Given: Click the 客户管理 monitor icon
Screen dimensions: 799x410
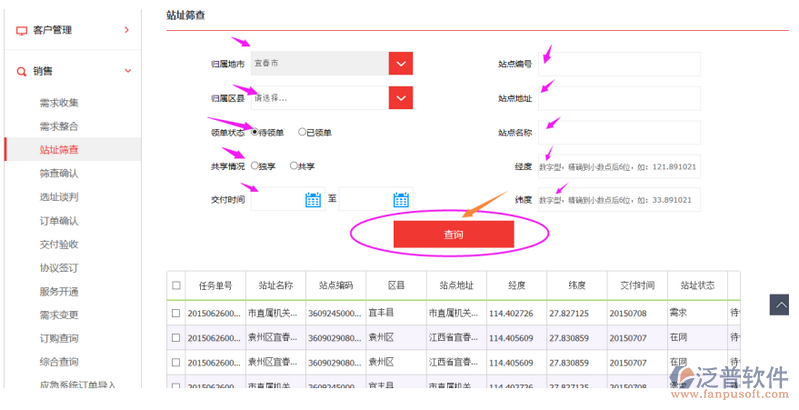Looking at the screenshot, I should tap(22, 30).
